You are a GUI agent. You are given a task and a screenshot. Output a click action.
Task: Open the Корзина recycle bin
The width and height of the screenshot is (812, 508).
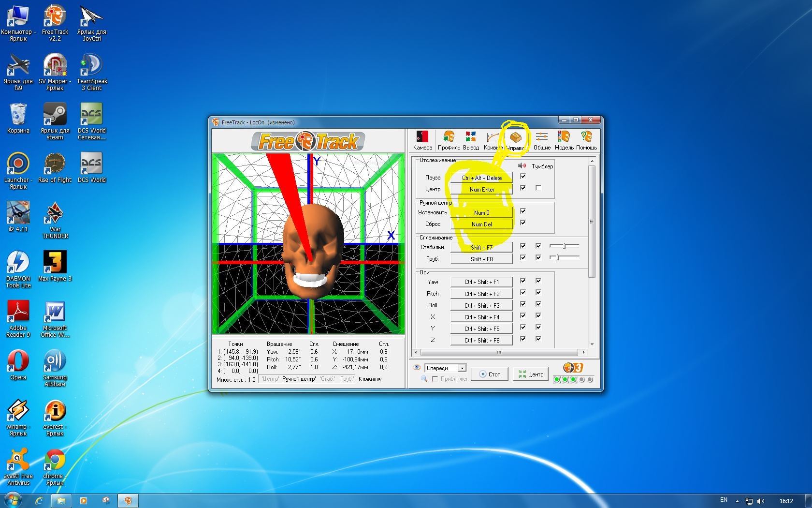[18, 119]
